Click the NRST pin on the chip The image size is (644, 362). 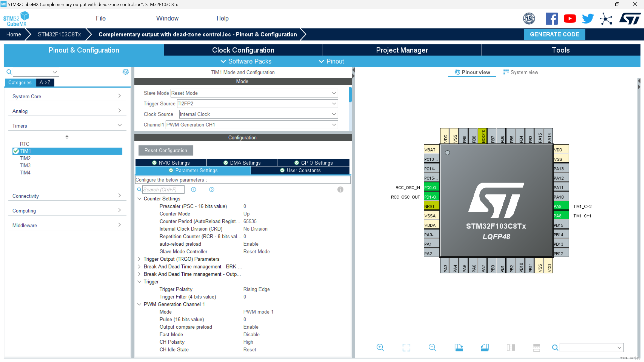pos(432,206)
